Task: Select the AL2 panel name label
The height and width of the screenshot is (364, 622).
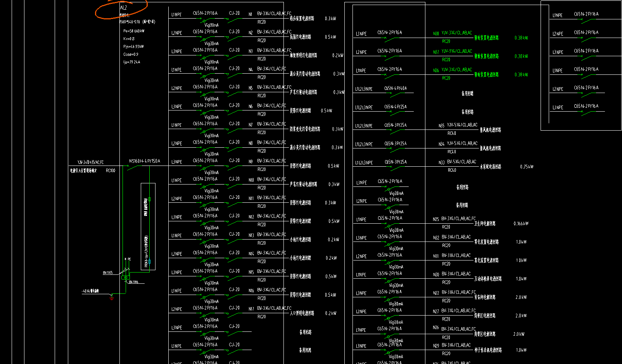Action: point(123,8)
